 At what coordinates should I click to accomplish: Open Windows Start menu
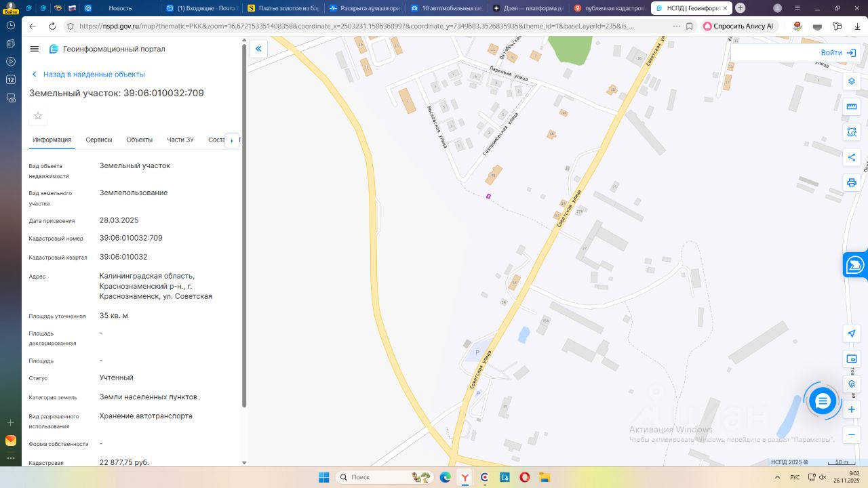click(323, 477)
